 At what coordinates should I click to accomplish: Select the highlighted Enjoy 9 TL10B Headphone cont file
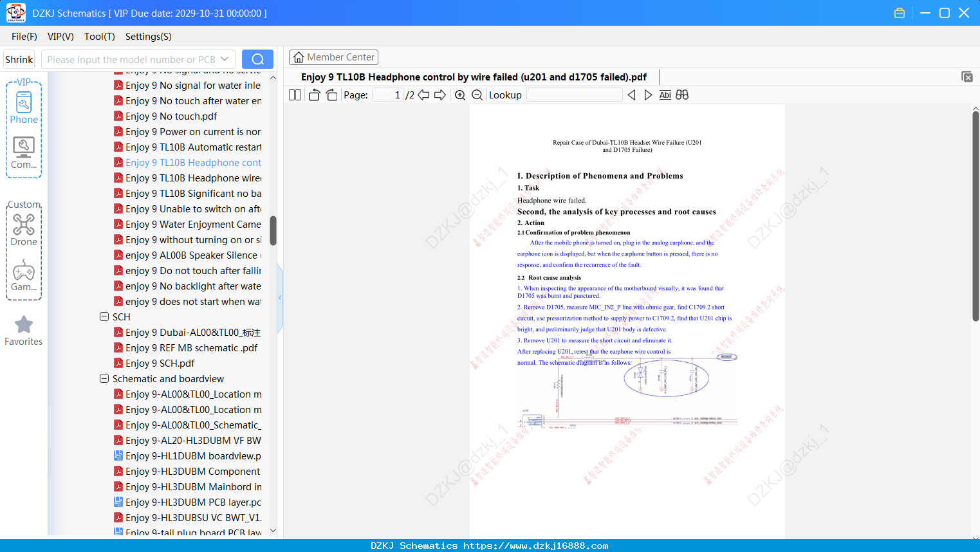193,163
